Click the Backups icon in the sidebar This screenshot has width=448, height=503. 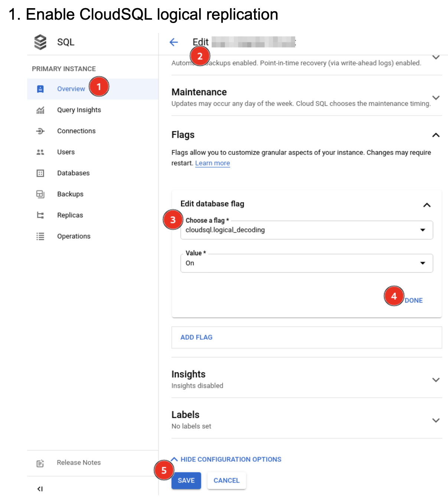(x=40, y=194)
